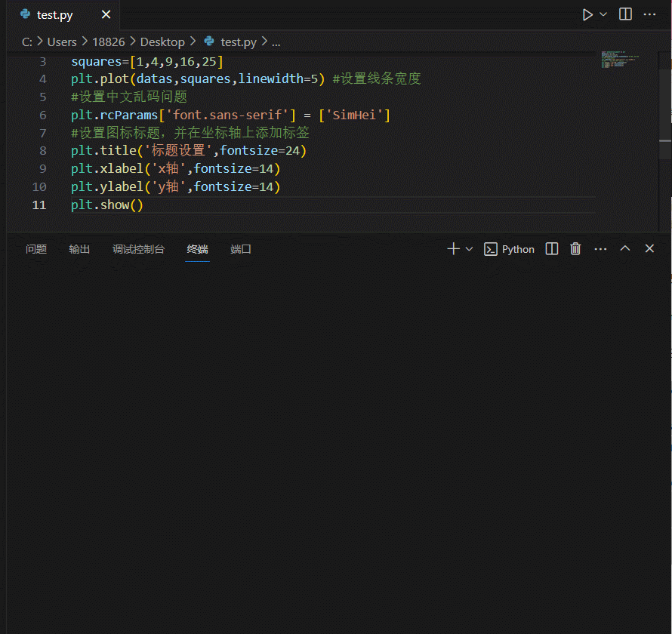Screen dimensions: 672x634
Task: Click the Users breadcrumb segment
Action: click(62, 42)
